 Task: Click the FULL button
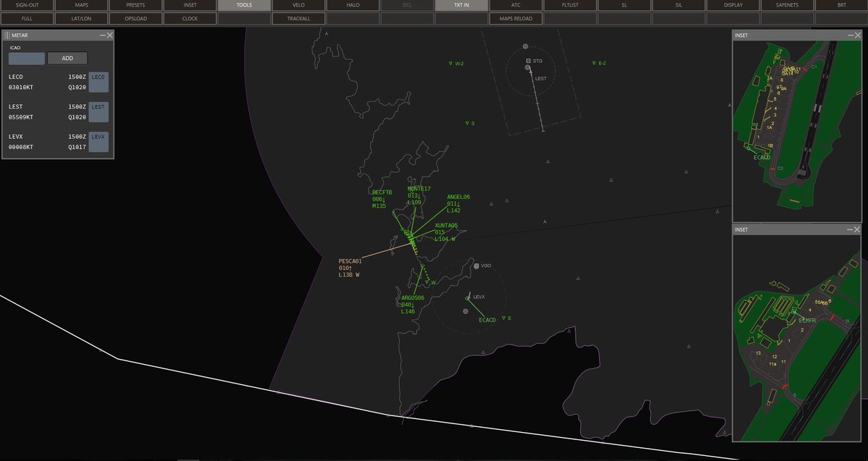(27, 18)
